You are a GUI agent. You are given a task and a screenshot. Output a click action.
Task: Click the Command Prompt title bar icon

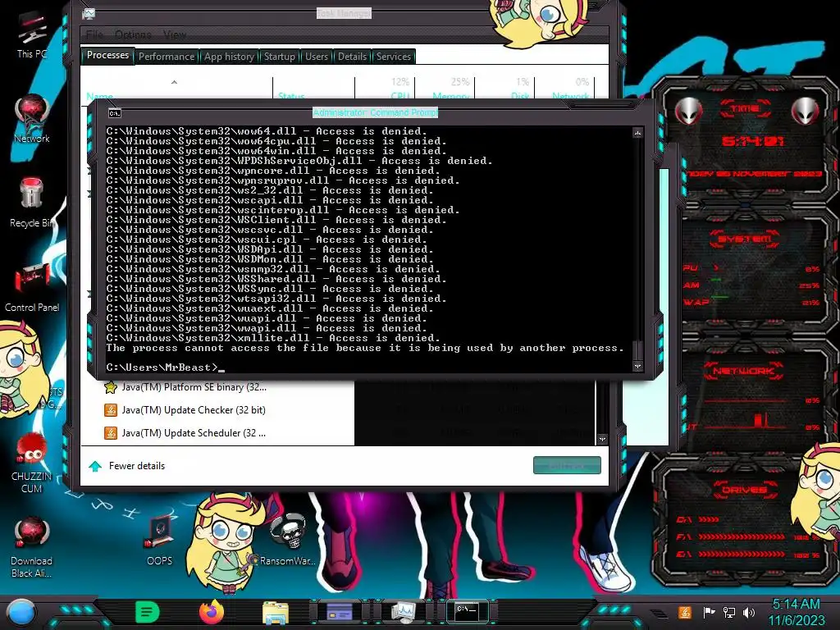115,113
